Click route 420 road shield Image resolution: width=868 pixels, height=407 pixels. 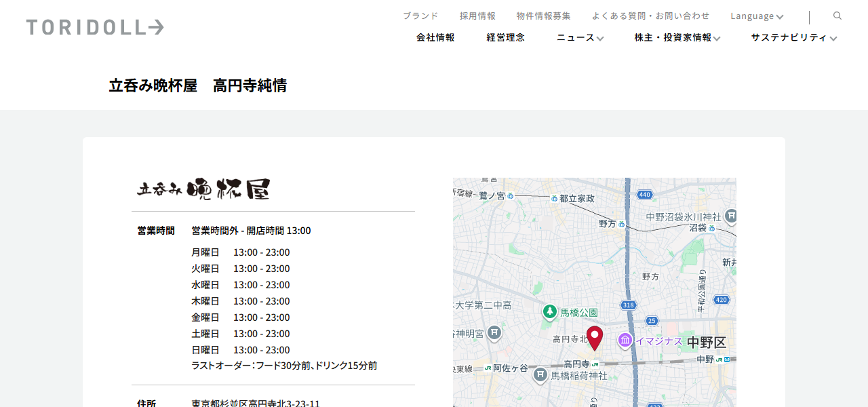pos(721,299)
